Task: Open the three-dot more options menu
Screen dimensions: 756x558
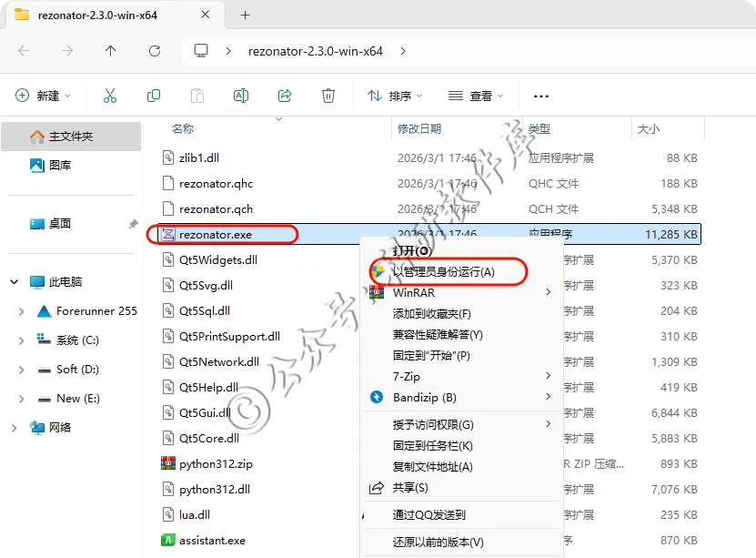Action: (541, 96)
